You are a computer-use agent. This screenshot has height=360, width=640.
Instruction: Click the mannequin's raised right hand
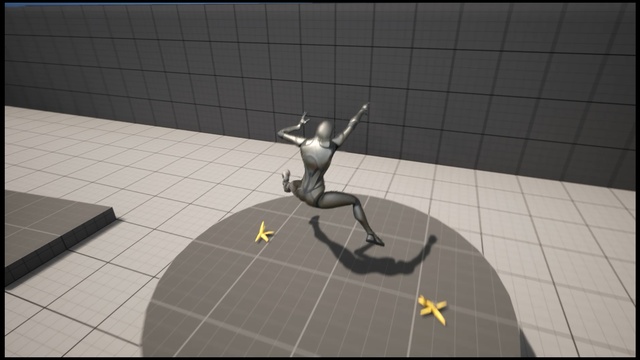point(364,108)
